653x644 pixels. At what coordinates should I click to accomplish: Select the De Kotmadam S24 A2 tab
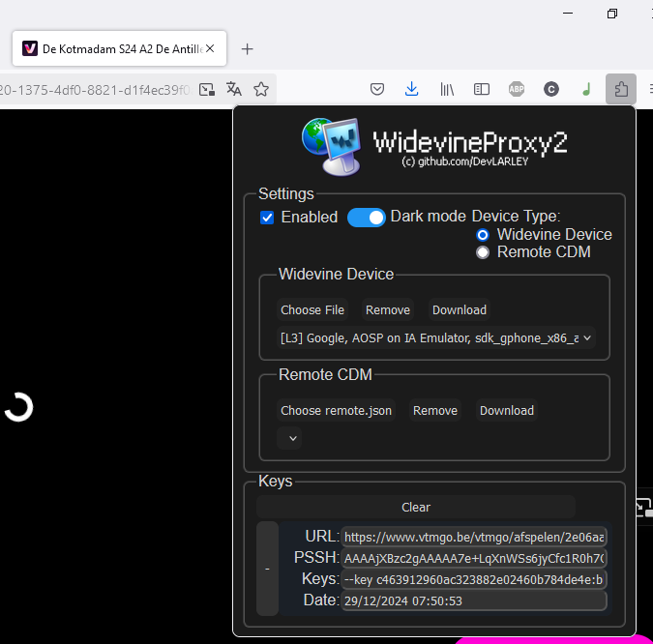[x=120, y=48]
